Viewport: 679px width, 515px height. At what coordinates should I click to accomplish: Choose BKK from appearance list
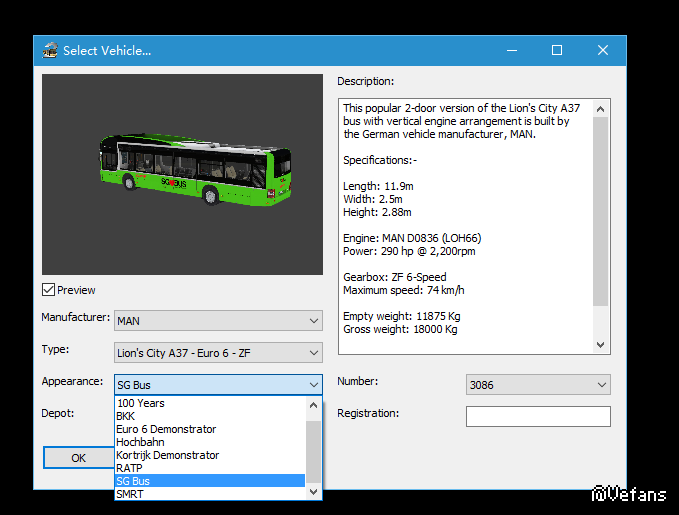(126, 416)
